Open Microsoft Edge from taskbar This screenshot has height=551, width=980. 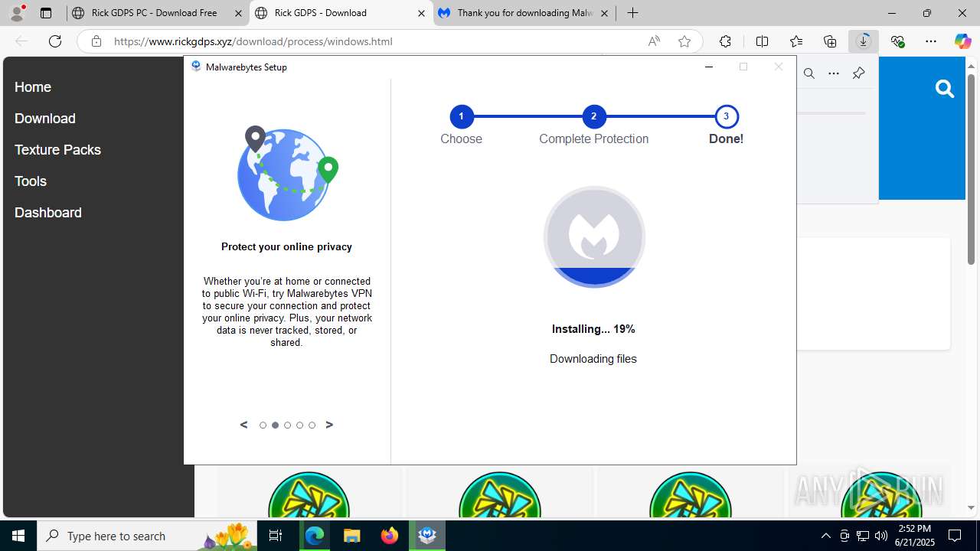tap(315, 536)
